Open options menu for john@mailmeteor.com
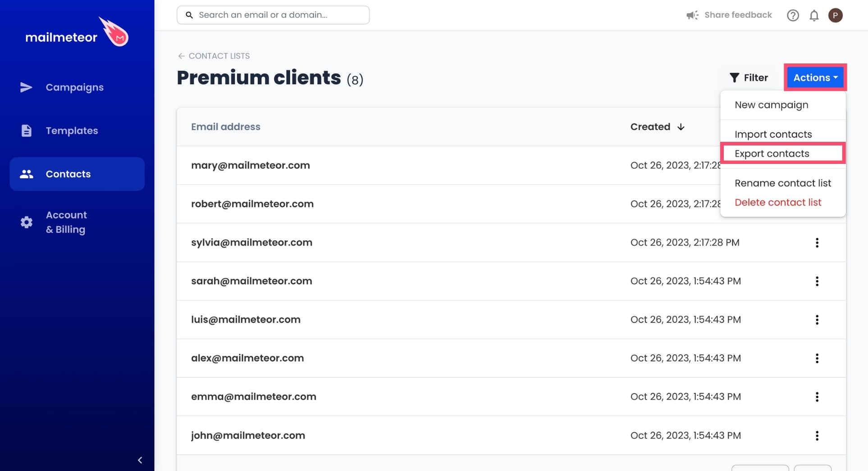 (817, 435)
